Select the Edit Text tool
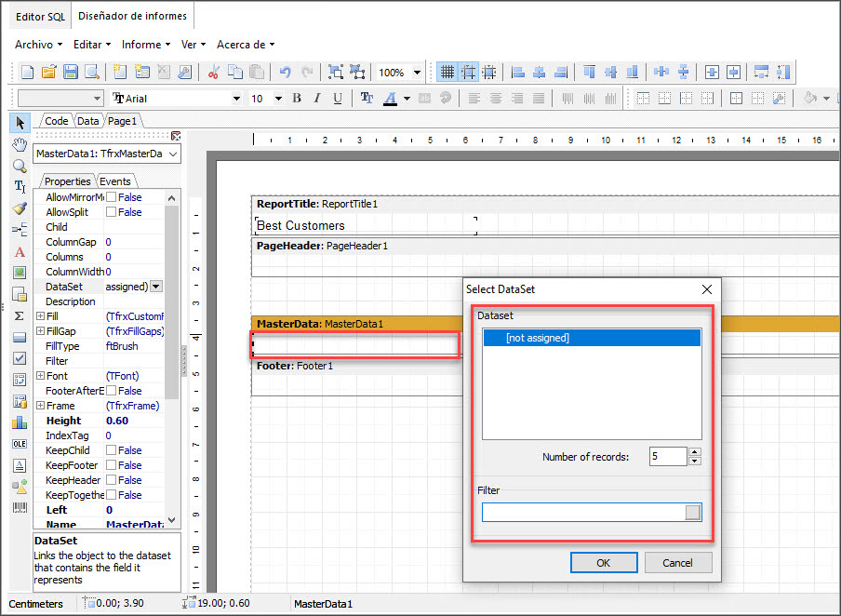This screenshot has height=616, width=841. click(x=20, y=187)
